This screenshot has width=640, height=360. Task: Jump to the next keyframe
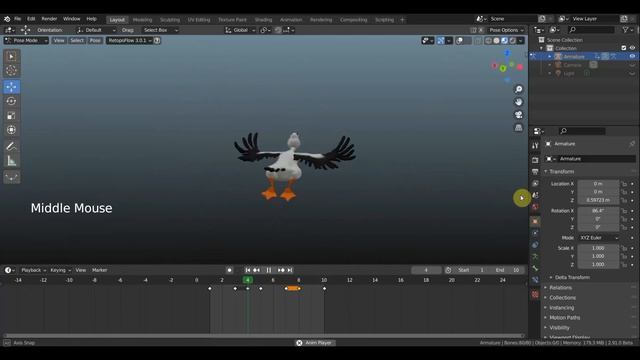click(x=281, y=270)
